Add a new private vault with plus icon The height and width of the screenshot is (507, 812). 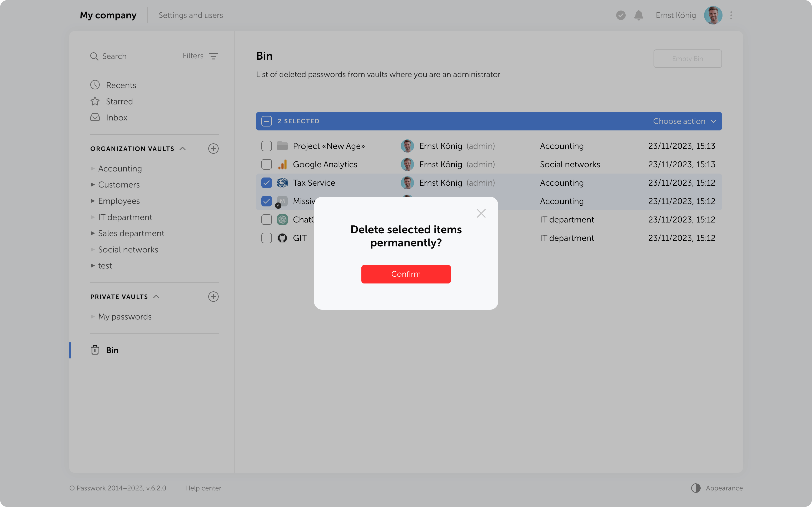(213, 296)
